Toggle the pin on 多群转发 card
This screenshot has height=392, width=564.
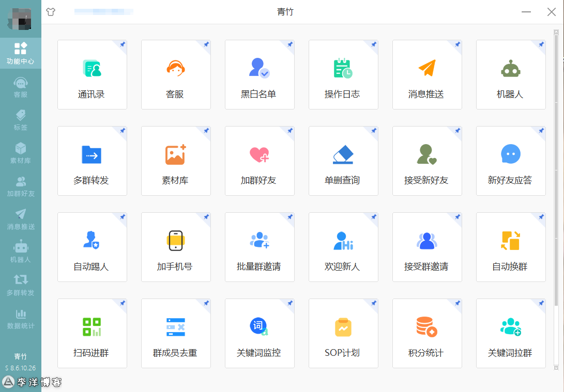tap(122, 131)
